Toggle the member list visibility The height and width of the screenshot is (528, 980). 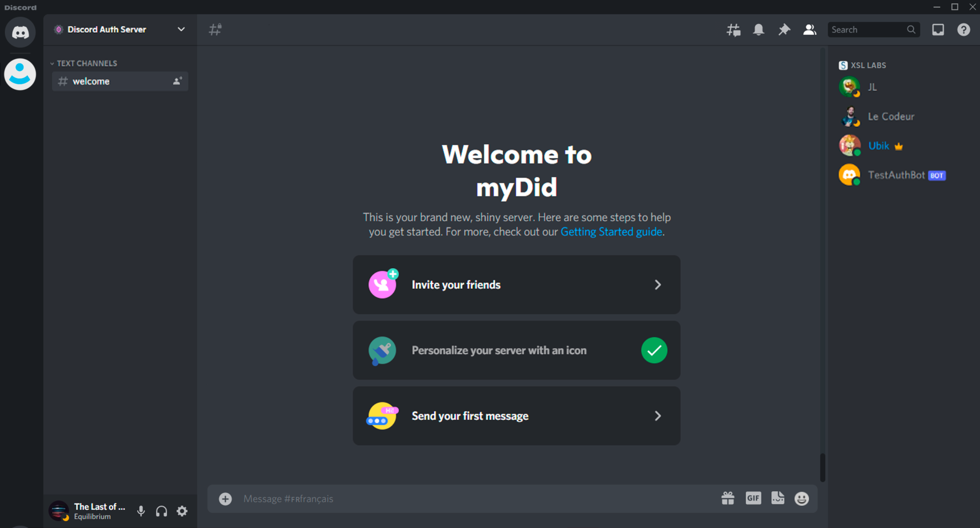pyautogui.click(x=810, y=29)
